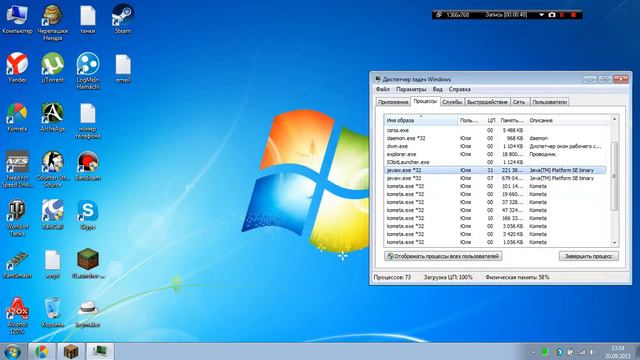Screen dimensions: 640x360
Task: Open the Bandicam recorder dropdown arrow
Action: point(542,15)
